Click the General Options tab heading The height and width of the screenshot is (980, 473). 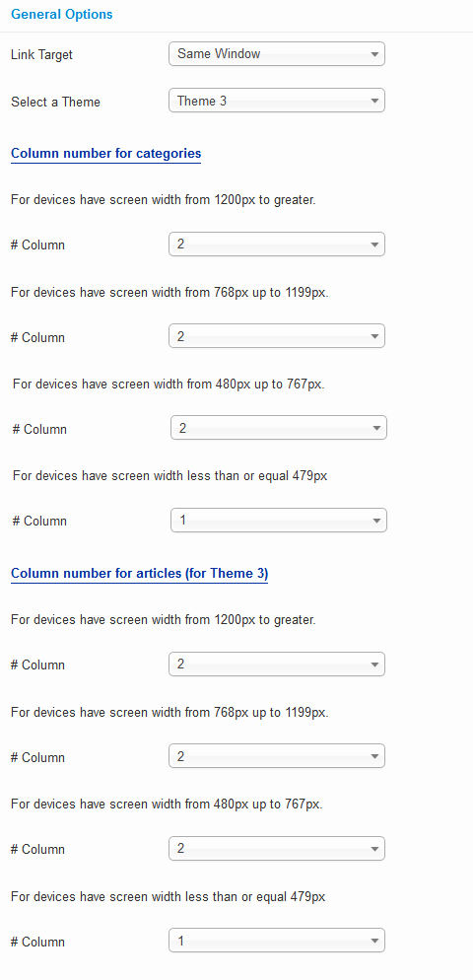pos(62,15)
